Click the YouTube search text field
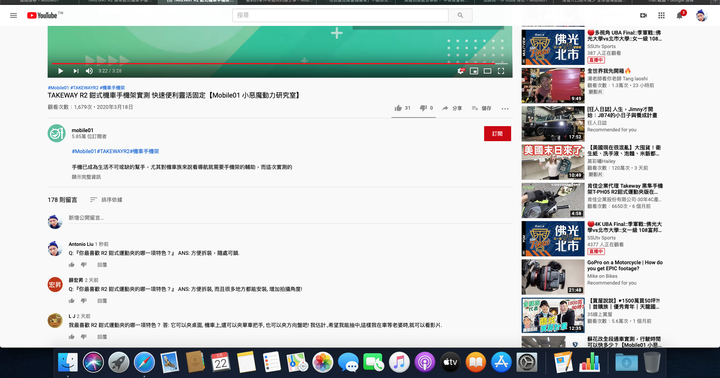This screenshot has height=378, width=720. point(340,15)
